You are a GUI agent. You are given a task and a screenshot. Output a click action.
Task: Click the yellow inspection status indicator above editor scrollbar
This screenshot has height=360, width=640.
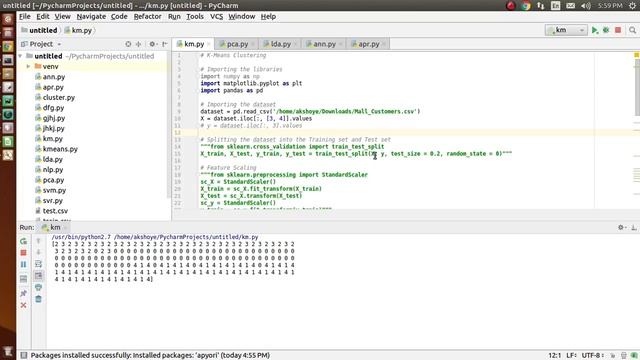pos(636,55)
